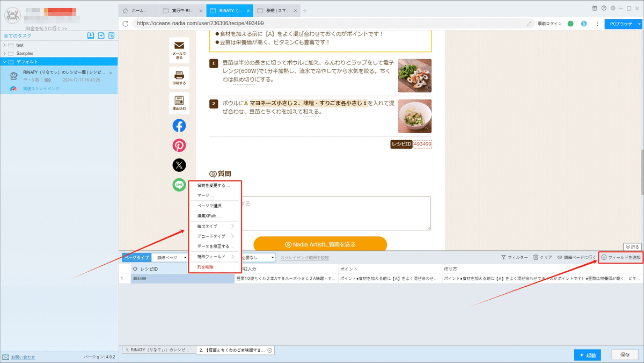Screen dimensions: 644x363
Task: Click the クリア button
Action: coord(543,258)
